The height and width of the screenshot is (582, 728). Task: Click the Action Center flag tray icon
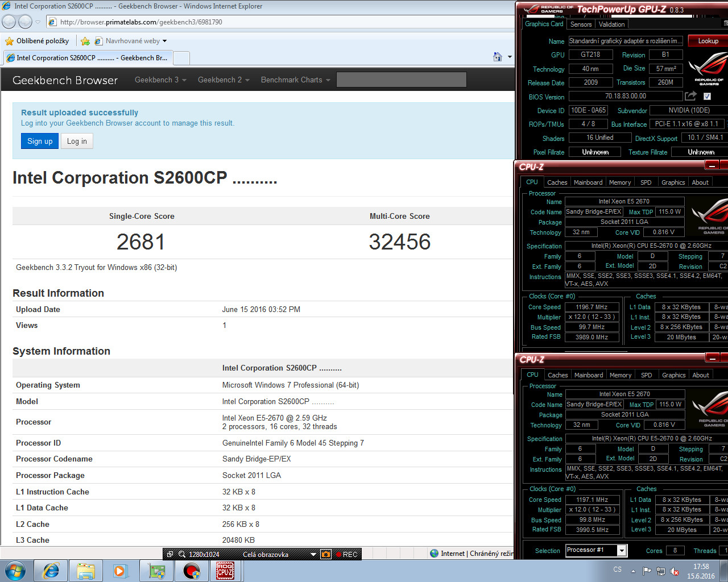click(647, 571)
